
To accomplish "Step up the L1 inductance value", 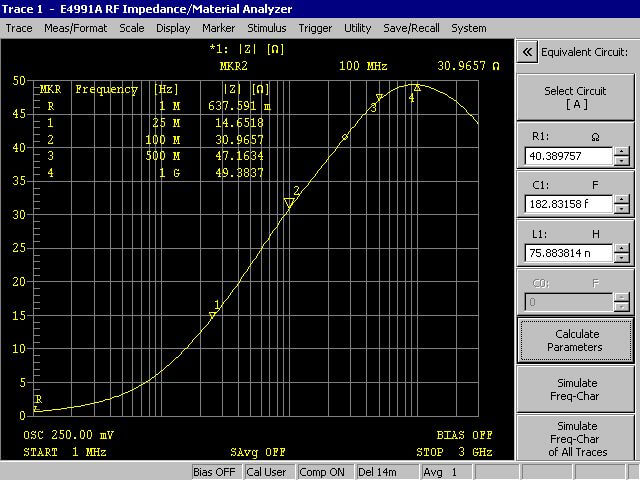I will click(x=622, y=248).
